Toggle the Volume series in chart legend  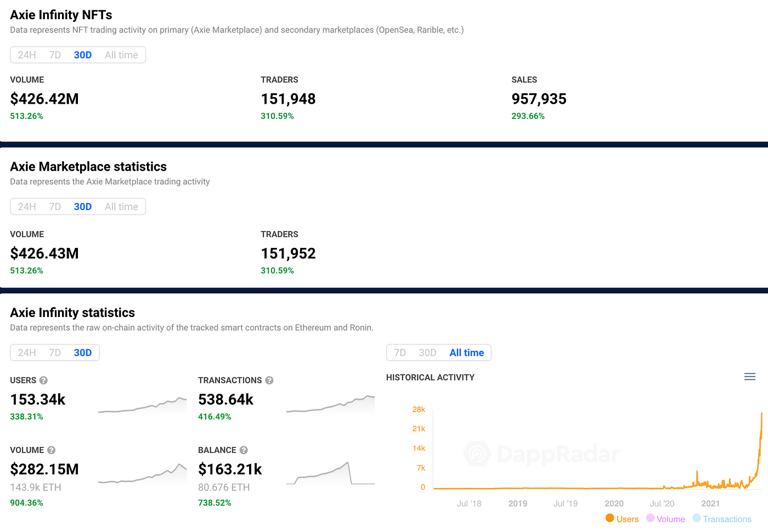(665, 519)
